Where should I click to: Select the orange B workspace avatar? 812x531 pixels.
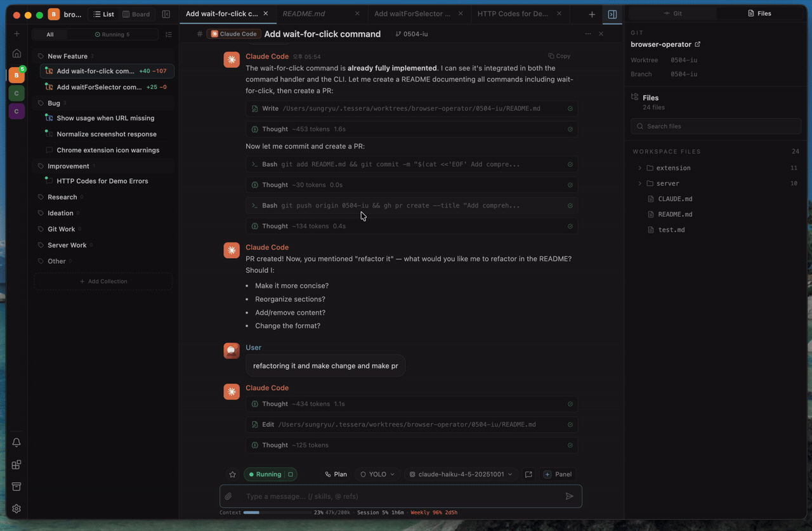16,75
